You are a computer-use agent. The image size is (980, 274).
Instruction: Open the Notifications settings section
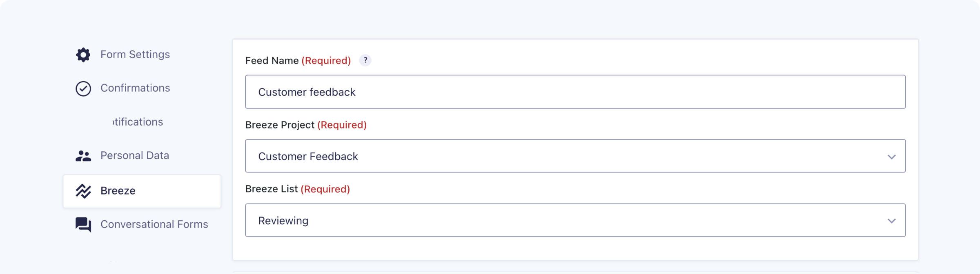[x=138, y=122]
